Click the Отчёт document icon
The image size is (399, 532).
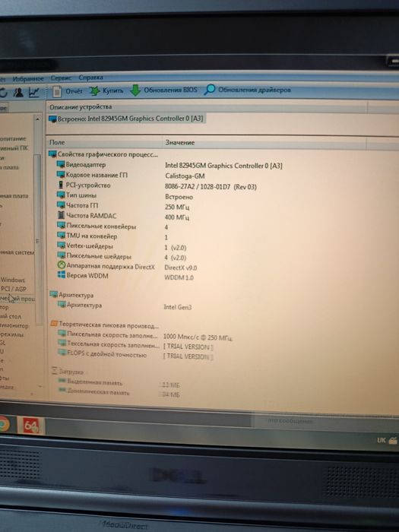click(57, 91)
